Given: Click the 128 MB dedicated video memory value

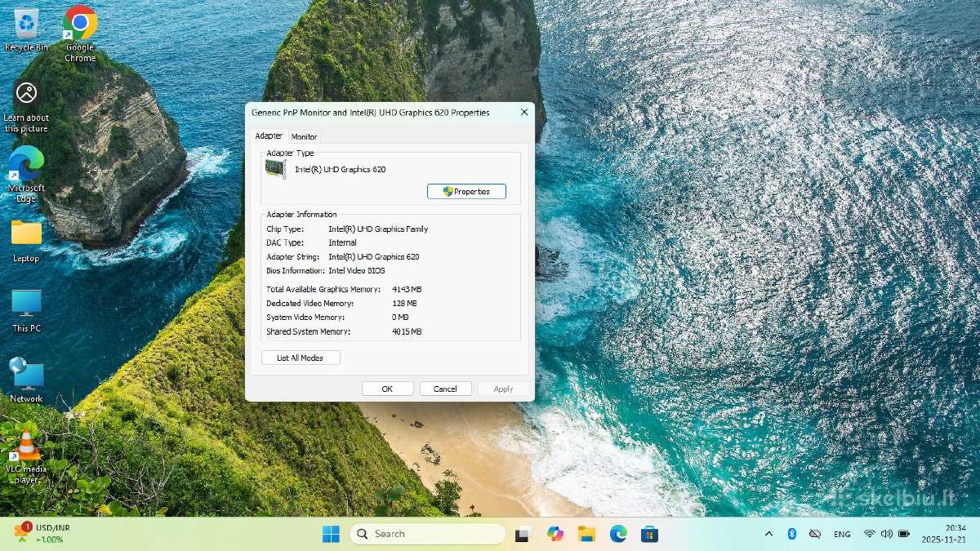Looking at the screenshot, I should pyautogui.click(x=404, y=303).
